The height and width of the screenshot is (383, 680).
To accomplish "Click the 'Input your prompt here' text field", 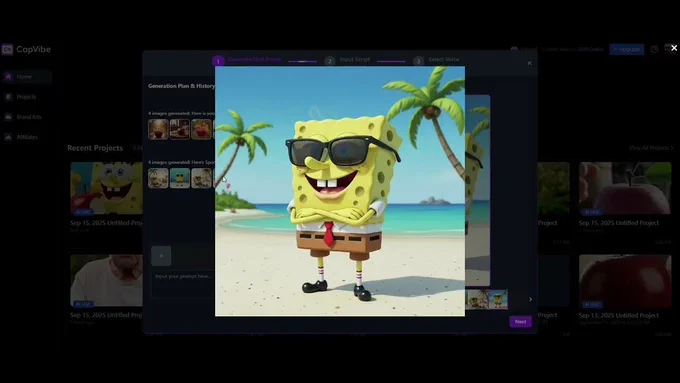I will click(183, 284).
